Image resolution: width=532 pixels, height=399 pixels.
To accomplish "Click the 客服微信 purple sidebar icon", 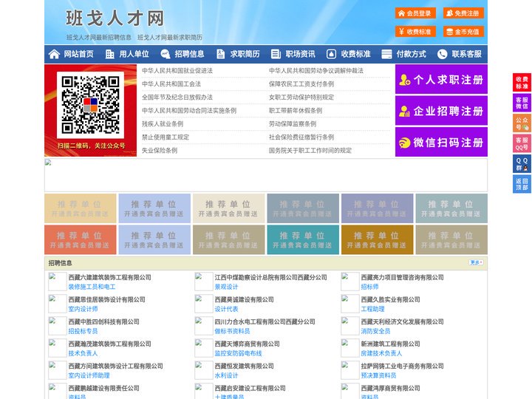I will (522, 103).
